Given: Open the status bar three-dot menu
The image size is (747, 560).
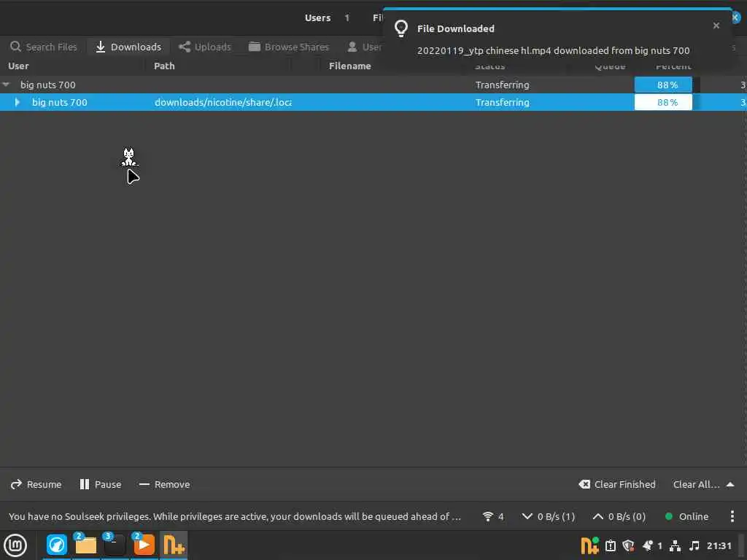Looking at the screenshot, I should (x=732, y=516).
